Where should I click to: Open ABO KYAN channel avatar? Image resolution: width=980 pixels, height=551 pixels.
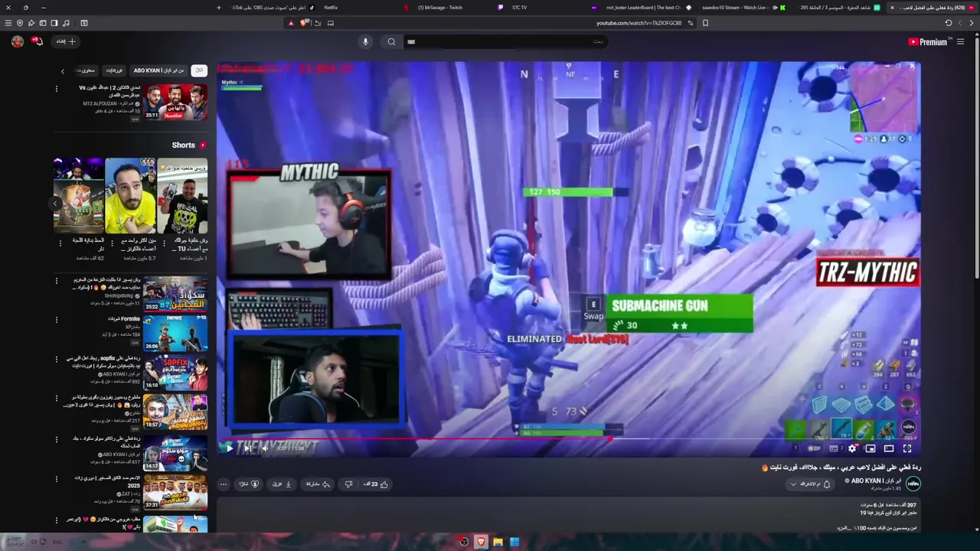(913, 484)
